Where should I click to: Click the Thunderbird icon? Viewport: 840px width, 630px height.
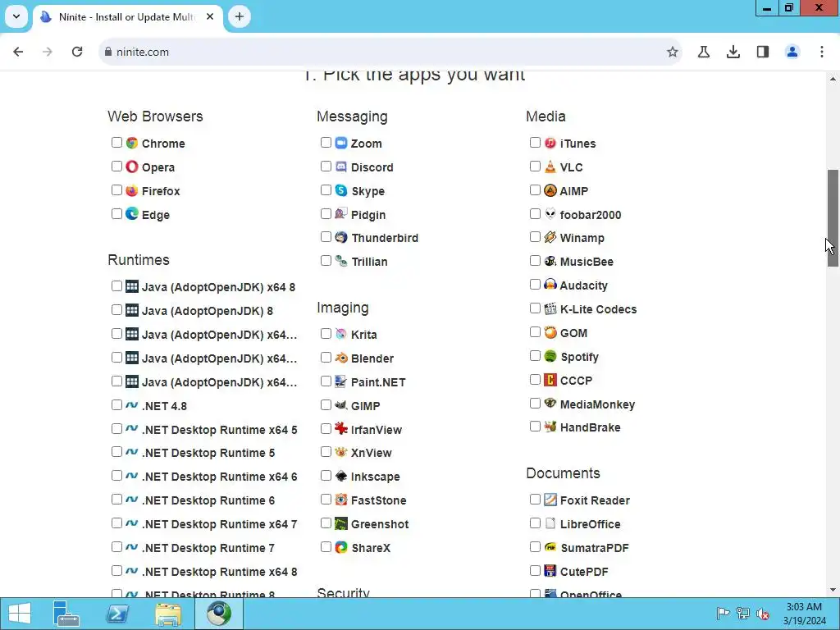point(341,237)
